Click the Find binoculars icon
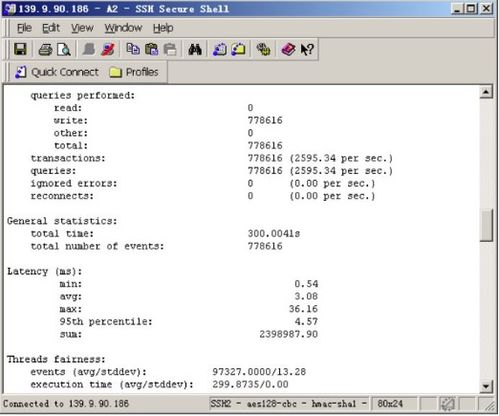 195,49
